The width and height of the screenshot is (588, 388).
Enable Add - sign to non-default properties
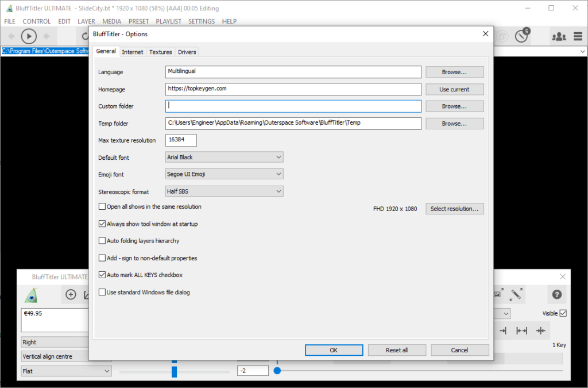[102, 258]
